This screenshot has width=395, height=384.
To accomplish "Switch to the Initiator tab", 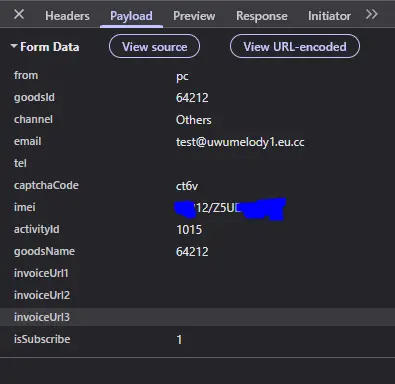I will click(x=329, y=16).
